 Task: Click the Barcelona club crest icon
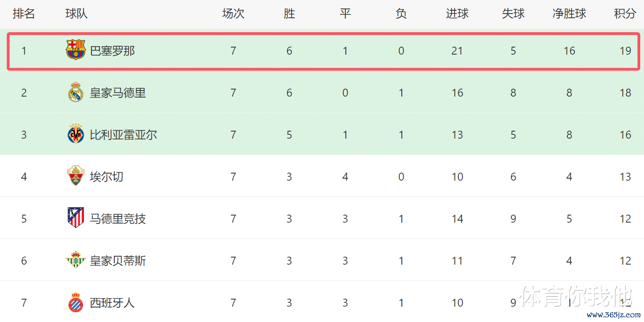tap(76, 50)
